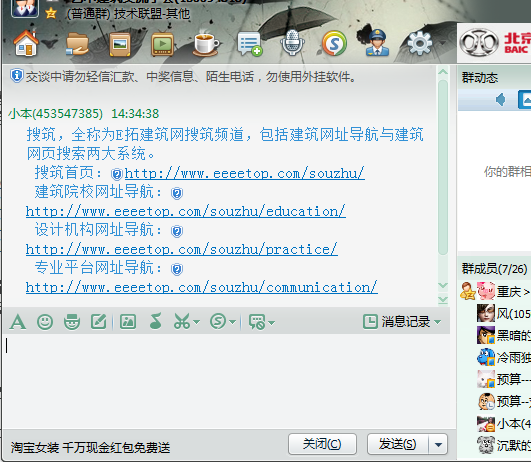Click the send picture icon

click(x=128, y=321)
